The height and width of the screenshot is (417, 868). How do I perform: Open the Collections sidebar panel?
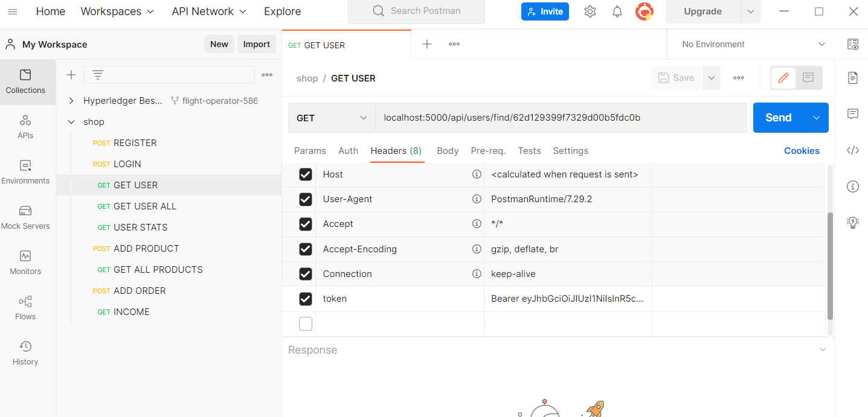[x=25, y=82]
